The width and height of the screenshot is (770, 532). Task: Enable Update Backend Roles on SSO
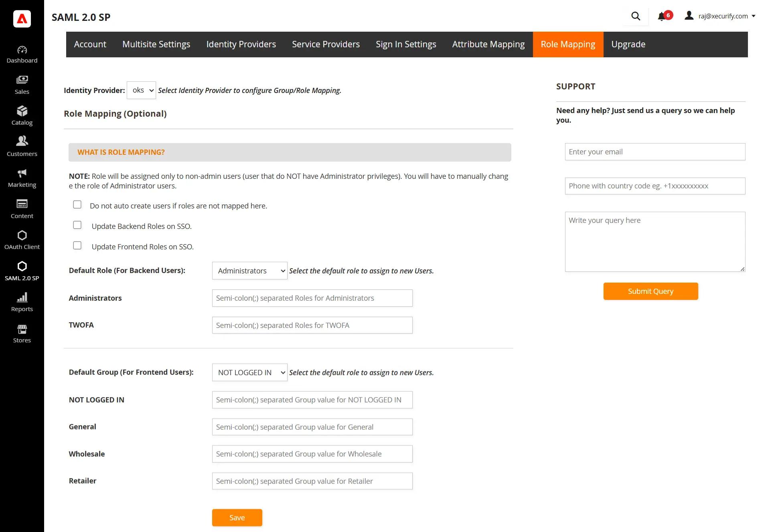pyautogui.click(x=77, y=225)
